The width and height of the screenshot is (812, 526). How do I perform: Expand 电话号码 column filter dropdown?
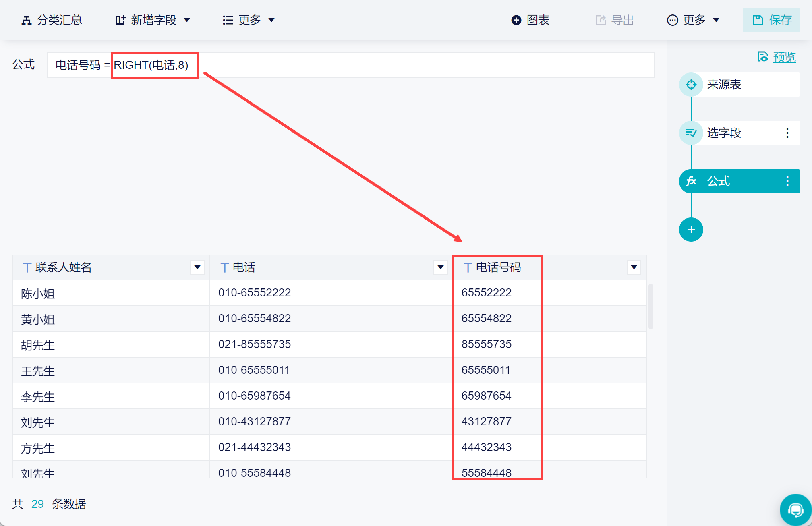point(634,267)
